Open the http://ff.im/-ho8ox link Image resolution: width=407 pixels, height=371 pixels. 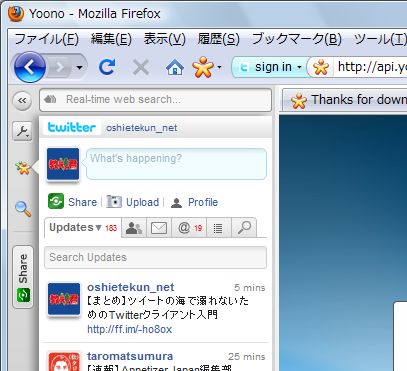(x=129, y=329)
